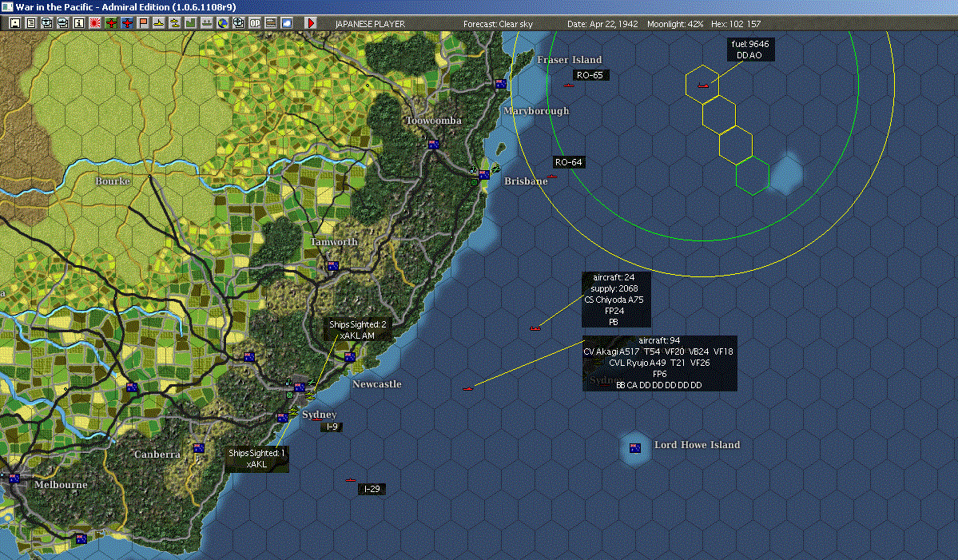
Task: Click the 'RO-65' submarine label
Action: pos(590,75)
